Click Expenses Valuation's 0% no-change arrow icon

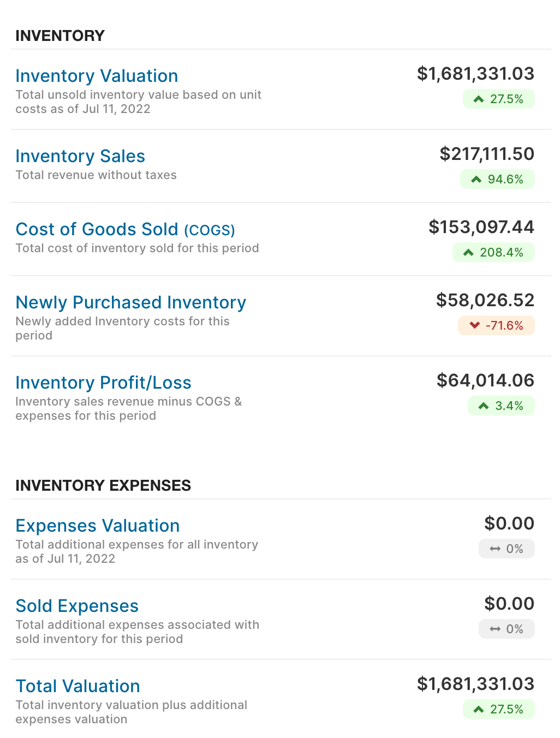tap(495, 549)
